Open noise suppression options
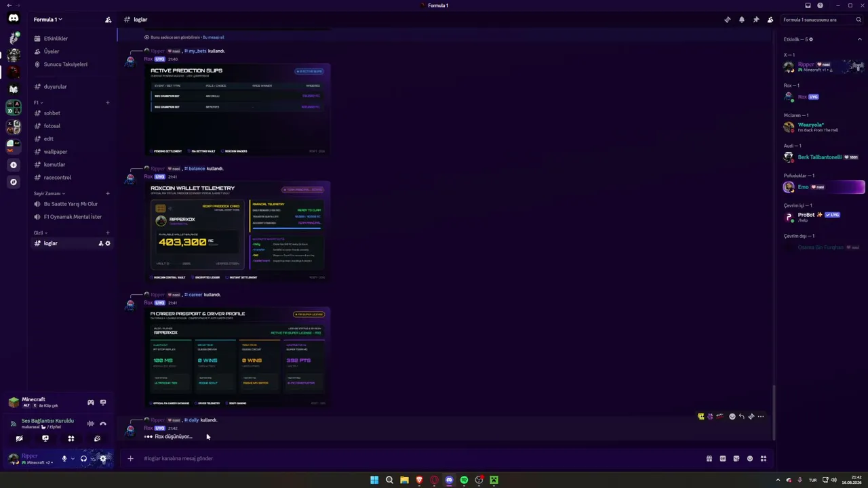 coord(91,424)
